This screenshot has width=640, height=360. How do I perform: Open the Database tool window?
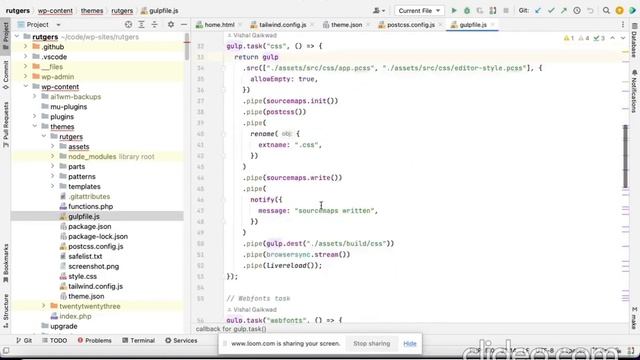(x=634, y=40)
